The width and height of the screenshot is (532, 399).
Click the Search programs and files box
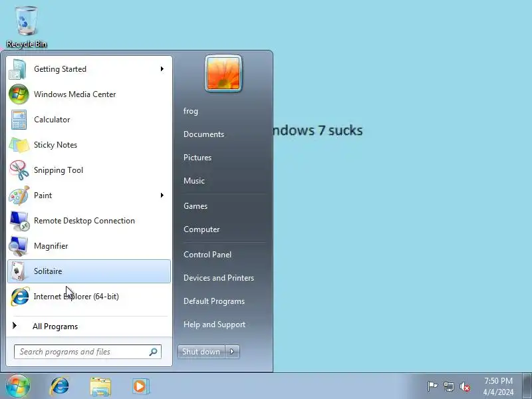click(x=88, y=352)
